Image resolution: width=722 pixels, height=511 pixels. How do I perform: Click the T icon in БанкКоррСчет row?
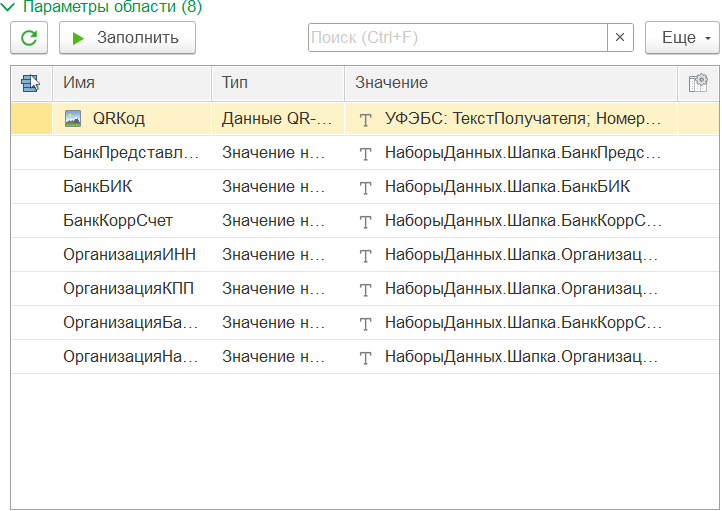click(x=365, y=222)
